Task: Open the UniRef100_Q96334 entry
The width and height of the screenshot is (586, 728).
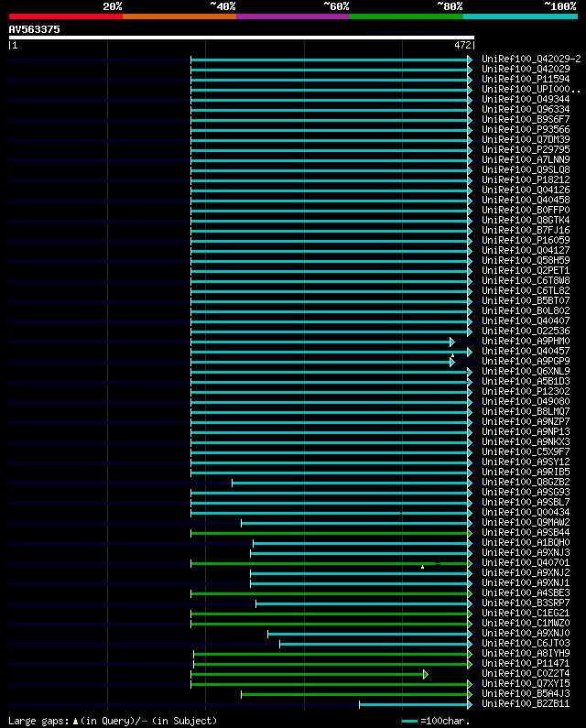Action: click(x=526, y=110)
